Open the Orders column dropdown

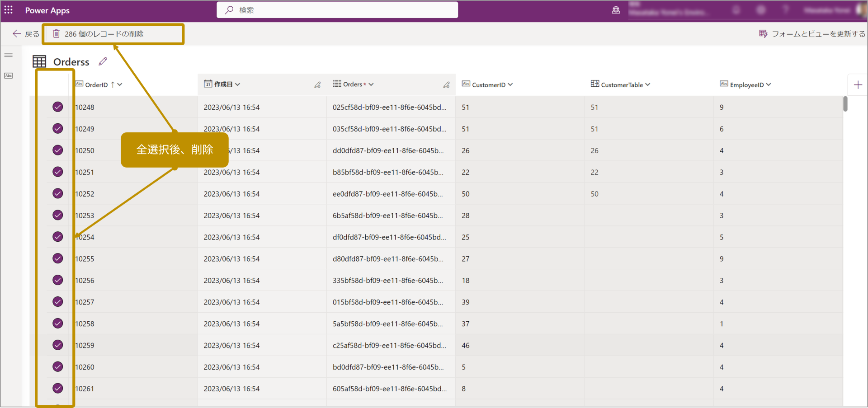(x=371, y=84)
